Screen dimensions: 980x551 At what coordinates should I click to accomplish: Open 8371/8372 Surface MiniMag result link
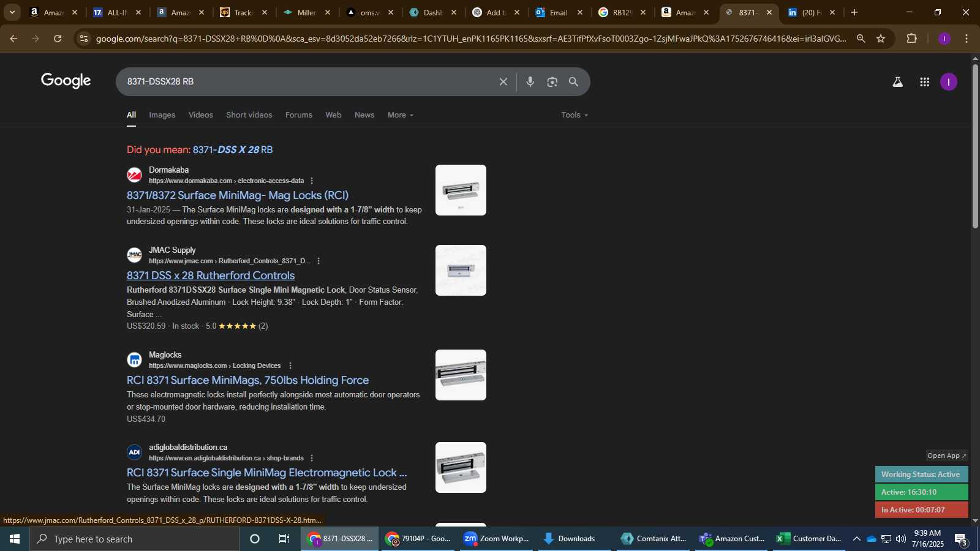click(x=238, y=195)
